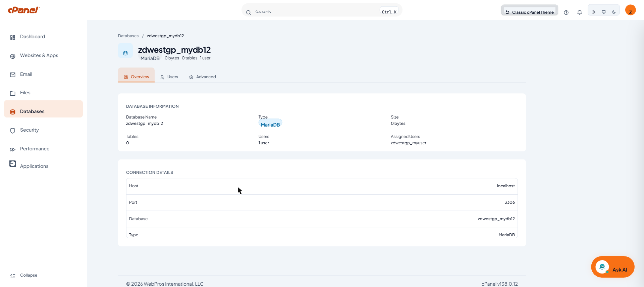Click the cPanel logo
The image size is (644, 287).
point(24,10)
